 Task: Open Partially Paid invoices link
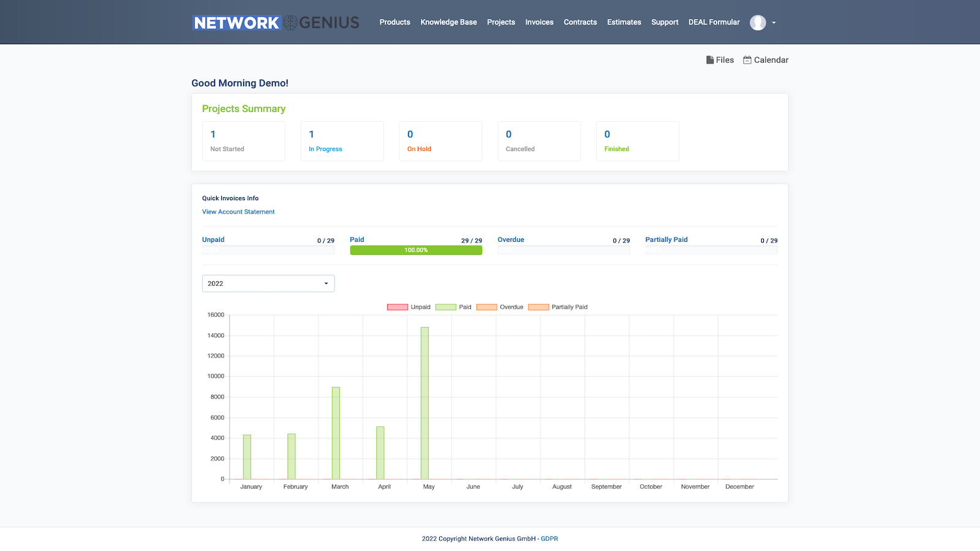(666, 239)
